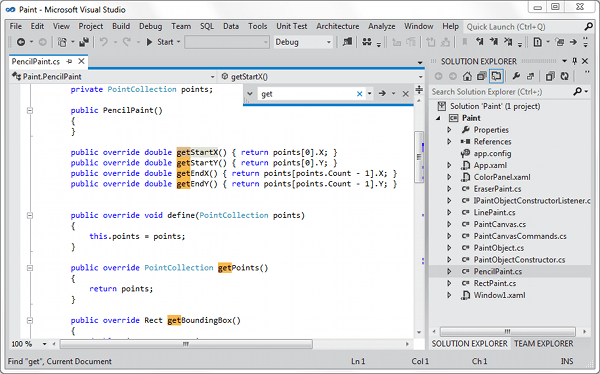600x374 pixels.
Task: Click the Solution Explorer Back icon
Action: pos(439,77)
